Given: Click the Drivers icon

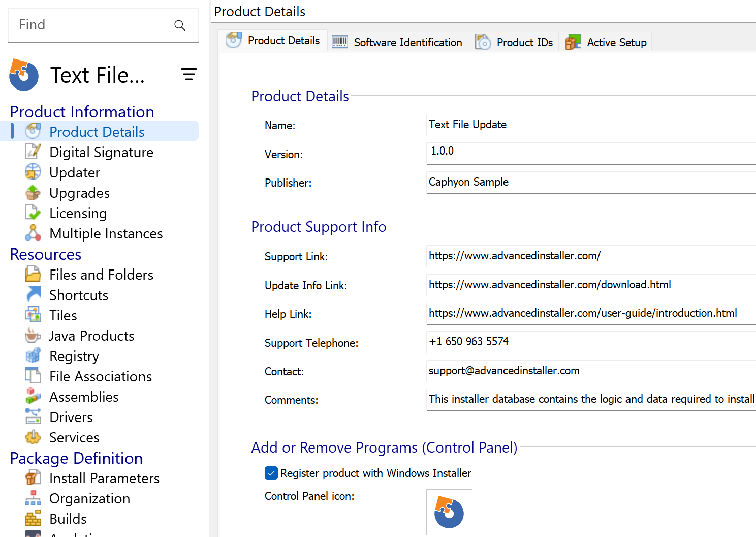Looking at the screenshot, I should point(33,416).
